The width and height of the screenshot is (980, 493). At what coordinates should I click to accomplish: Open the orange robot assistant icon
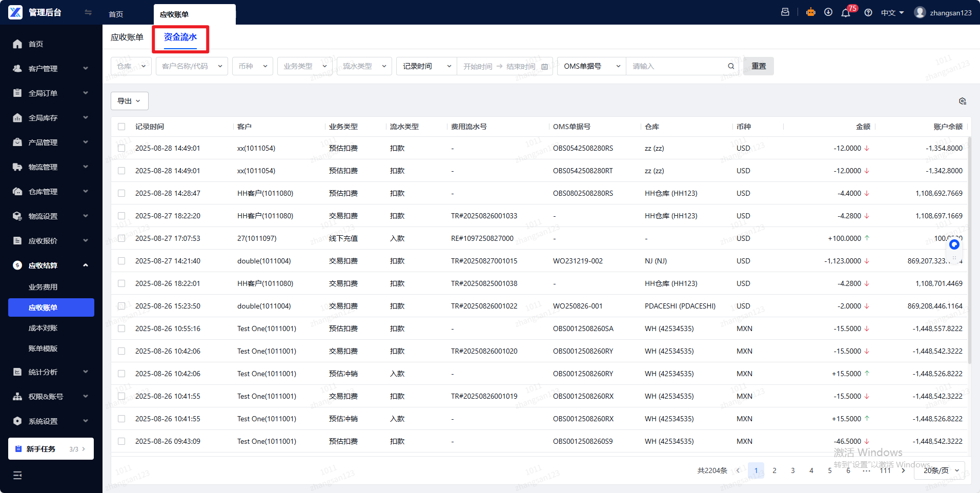coord(810,12)
